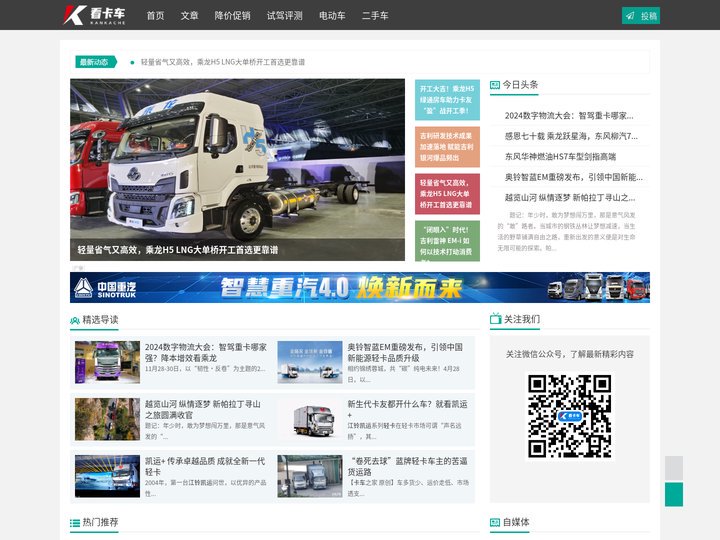The image size is (720, 540).
Task: Open the 首页 menu item
Action: [x=155, y=16]
